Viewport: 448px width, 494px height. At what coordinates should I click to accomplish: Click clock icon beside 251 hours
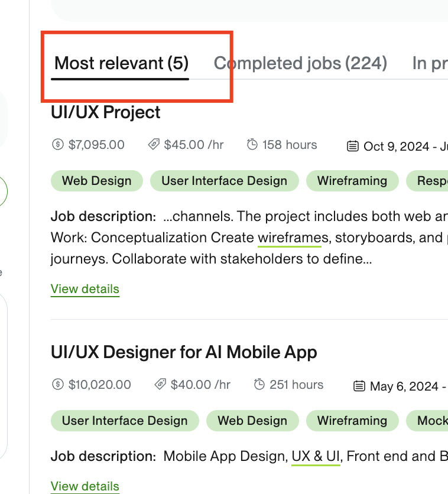[x=259, y=384]
